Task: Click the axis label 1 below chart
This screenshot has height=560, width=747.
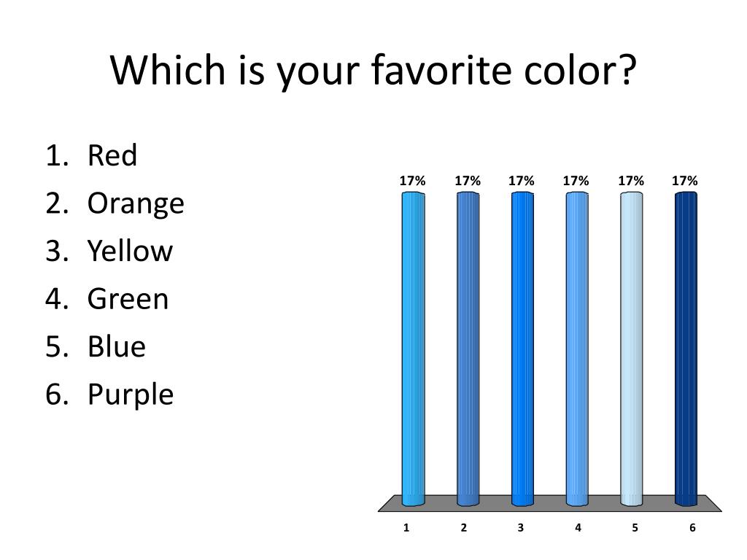Action: [406, 528]
